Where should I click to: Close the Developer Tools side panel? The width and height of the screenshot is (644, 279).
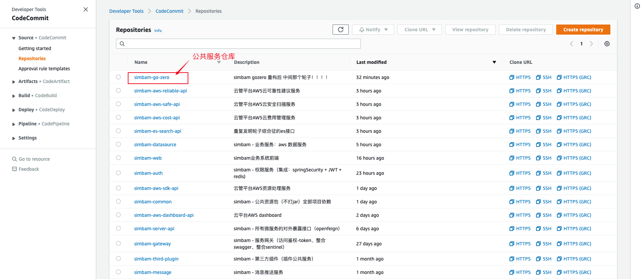tap(86, 9)
